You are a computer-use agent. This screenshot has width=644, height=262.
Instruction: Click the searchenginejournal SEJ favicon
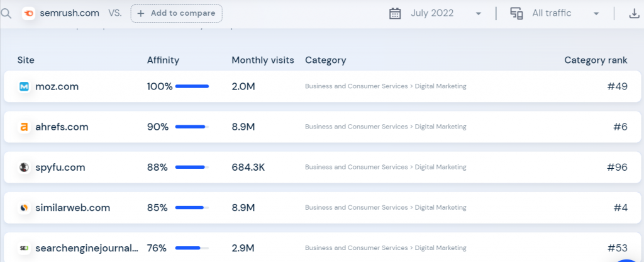click(25, 248)
